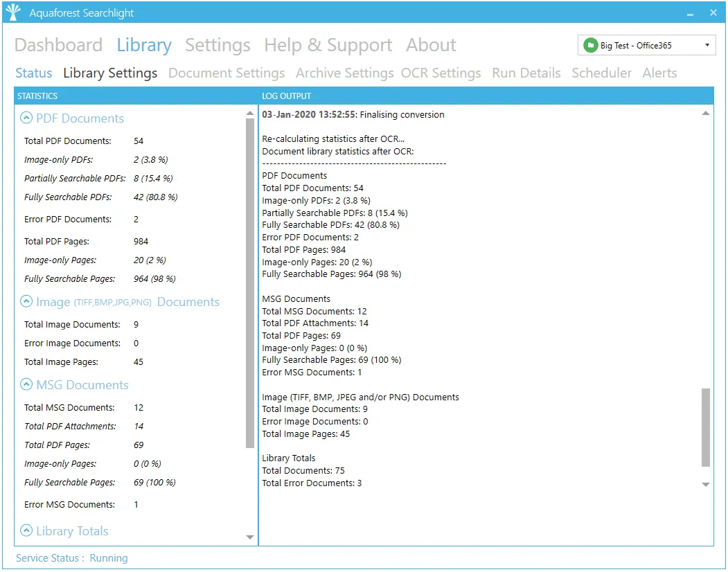
Task: Click the Aquaforest Searchlight logo icon
Action: [x=13, y=12]
